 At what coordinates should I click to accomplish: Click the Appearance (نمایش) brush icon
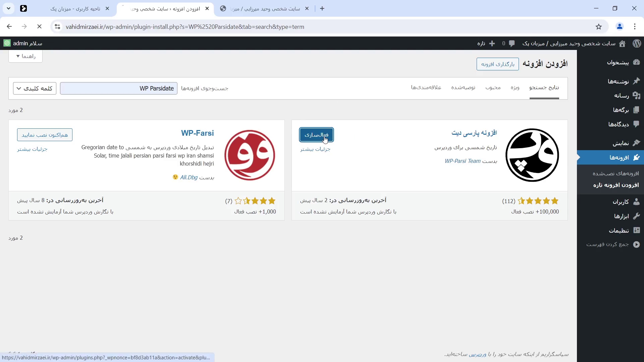tap(636, 143)
